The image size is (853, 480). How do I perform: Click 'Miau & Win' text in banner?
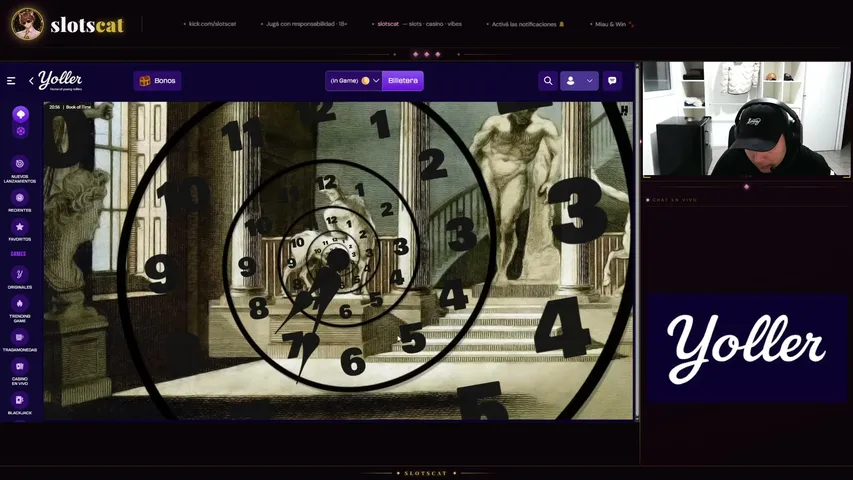pyautogui.click(x=610, y=24)
